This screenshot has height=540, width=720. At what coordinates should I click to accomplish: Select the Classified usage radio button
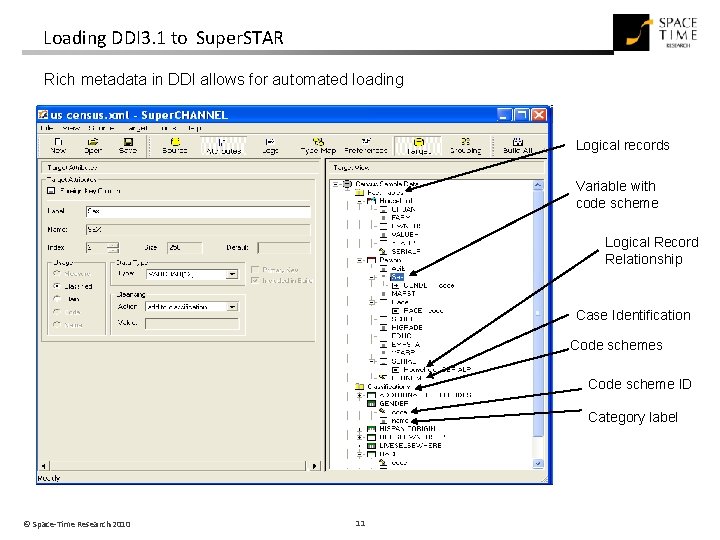coord(57,286)
